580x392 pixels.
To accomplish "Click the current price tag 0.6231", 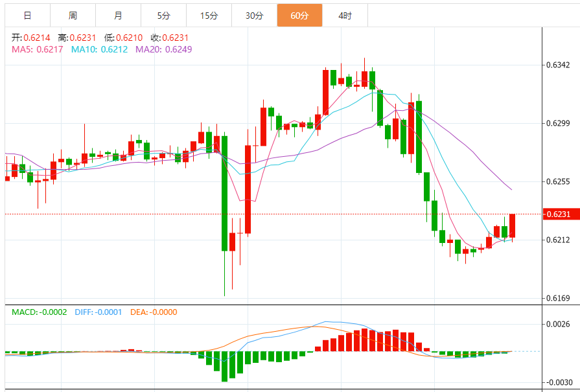I will click(557, 214).
